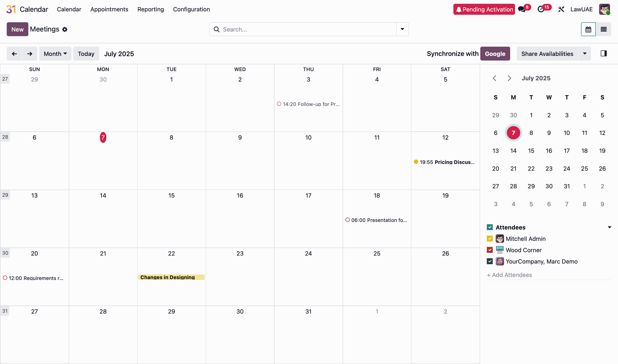Open the yellow Changes in Designing event
Viewport: 618px width, 364px height.
171,277
